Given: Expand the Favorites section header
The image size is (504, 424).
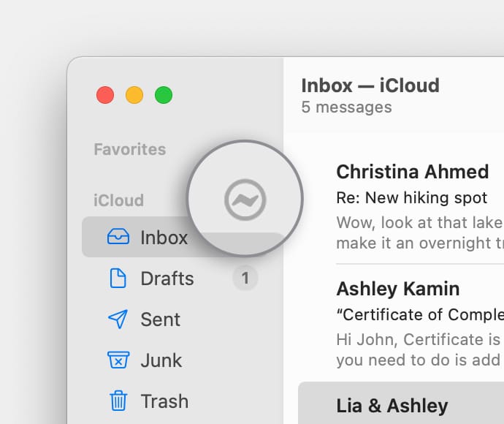Looking at the screenshot, I should [129, 149].
